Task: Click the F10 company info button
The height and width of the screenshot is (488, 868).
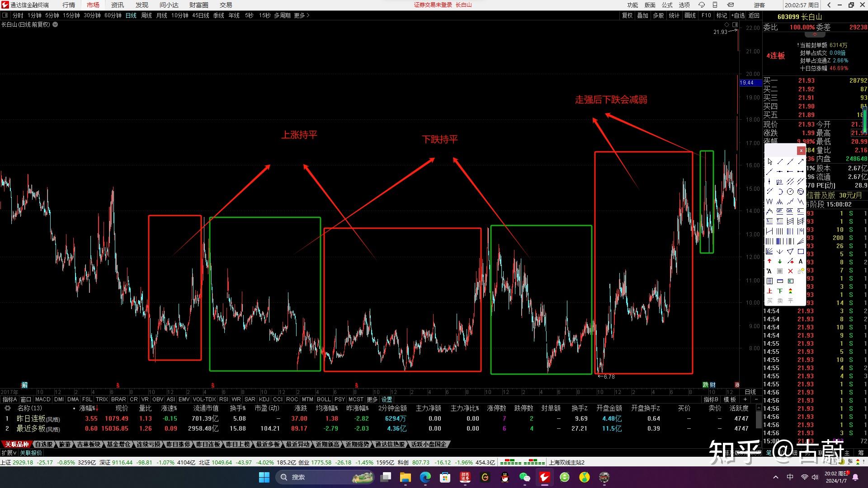Action: tap(706, 15)
